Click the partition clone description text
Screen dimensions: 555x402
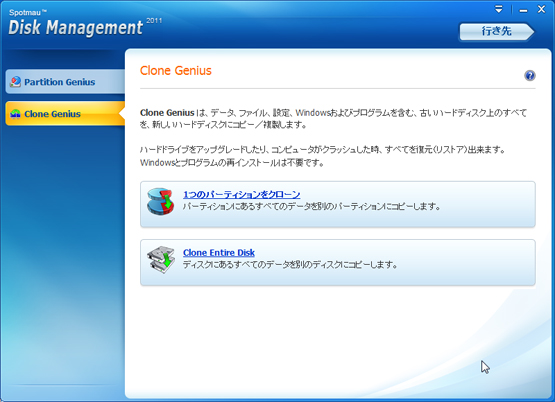pos(312,206)
